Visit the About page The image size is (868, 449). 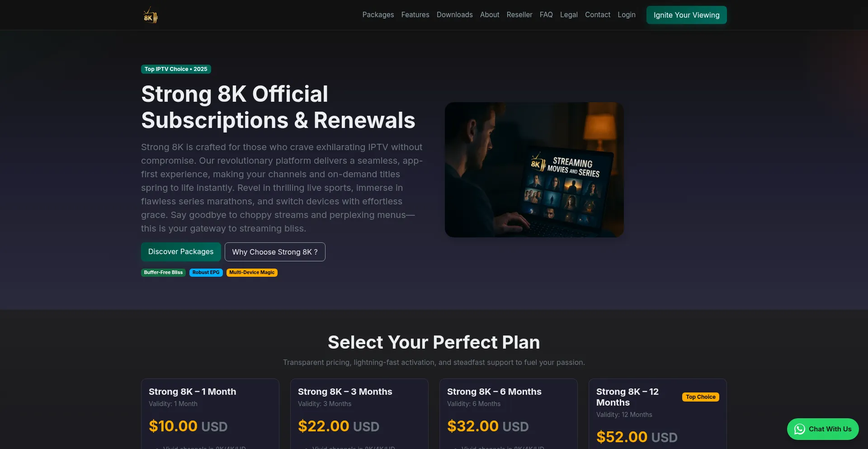tap(490, 15)
